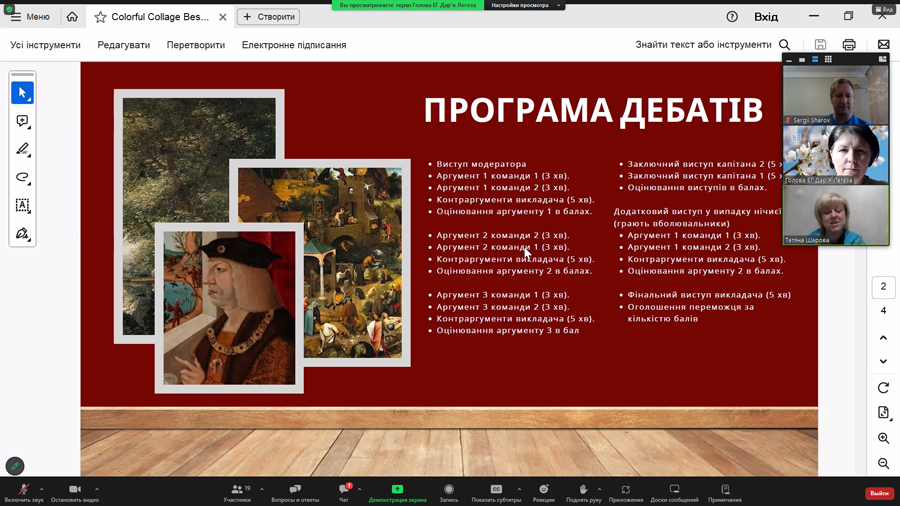This screenshot has width=900, height=506.
Task: Open Електронне підписання menu
Action: tap(294, 45)
